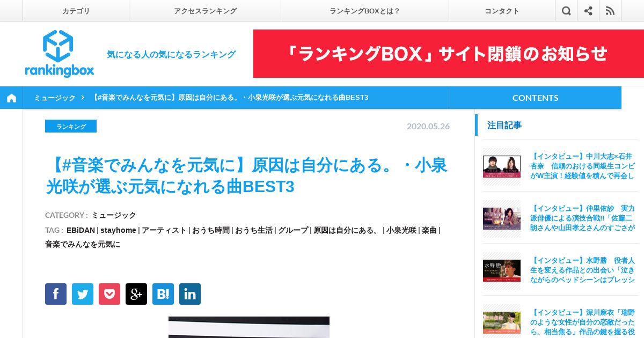Open the CONTENTS tab
644x338 pixels.
[x=535, y=98]
